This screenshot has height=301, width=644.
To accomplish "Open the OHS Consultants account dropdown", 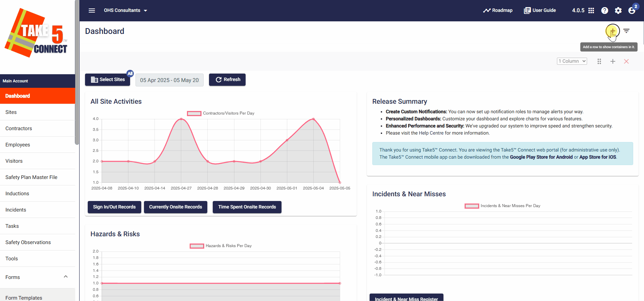I will 125,11.
